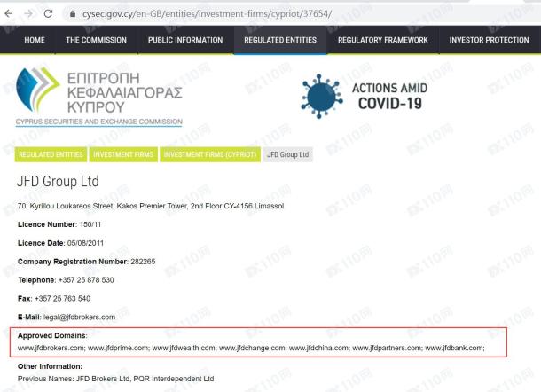Screen dimensions: 541x392
Task: Click www.jfdbrokers.com domain
Action: pos(51,348)
